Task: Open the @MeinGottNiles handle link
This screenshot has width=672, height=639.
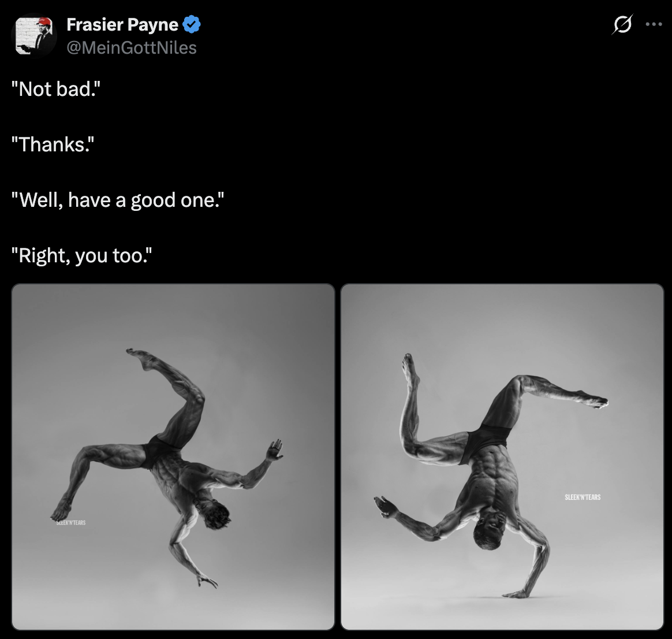Action: (132, 47)
